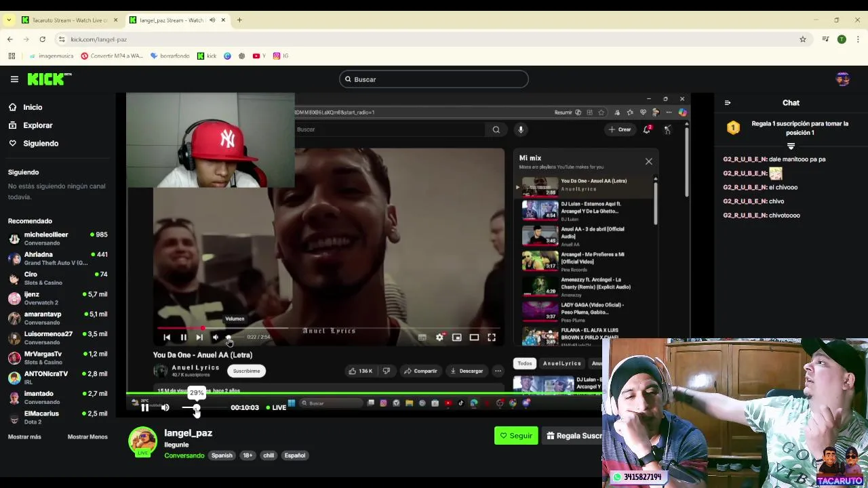Expand list with Mostrar más
Image resolution: width=868 pixels, height=488 pixels.
point(24,436)
